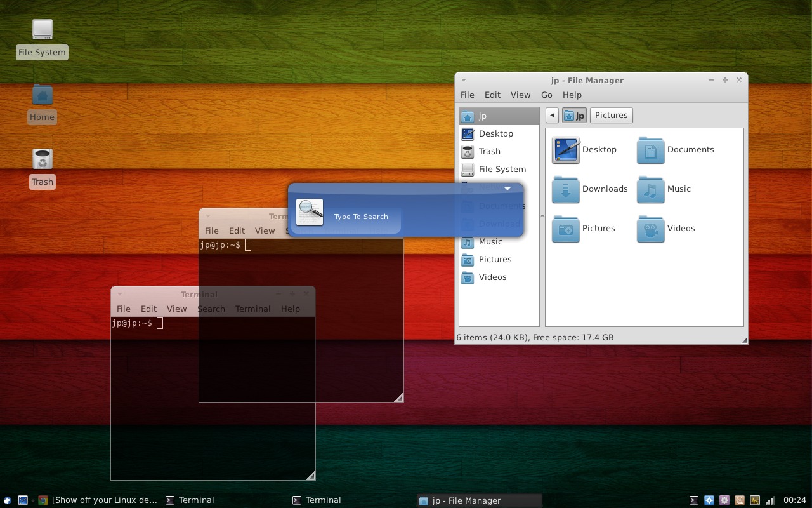
Task: Click the path bar's left scroll arrow
Action: [x=552, y=115]
